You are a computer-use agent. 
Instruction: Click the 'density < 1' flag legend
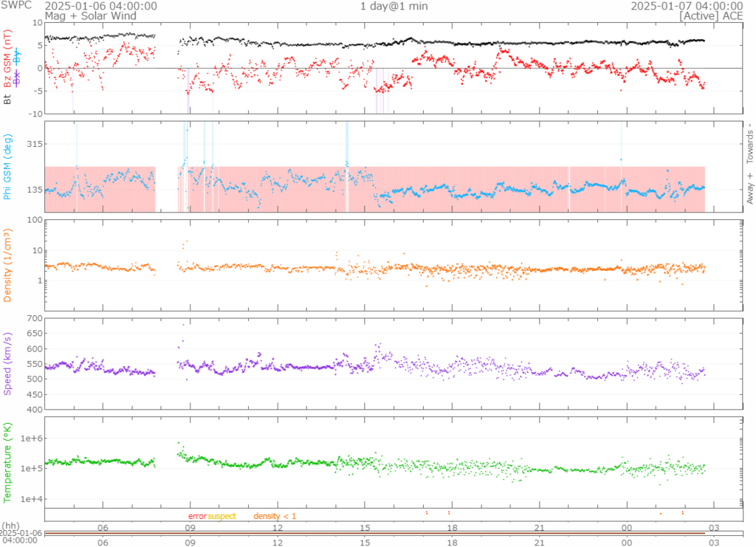(275, 516)
